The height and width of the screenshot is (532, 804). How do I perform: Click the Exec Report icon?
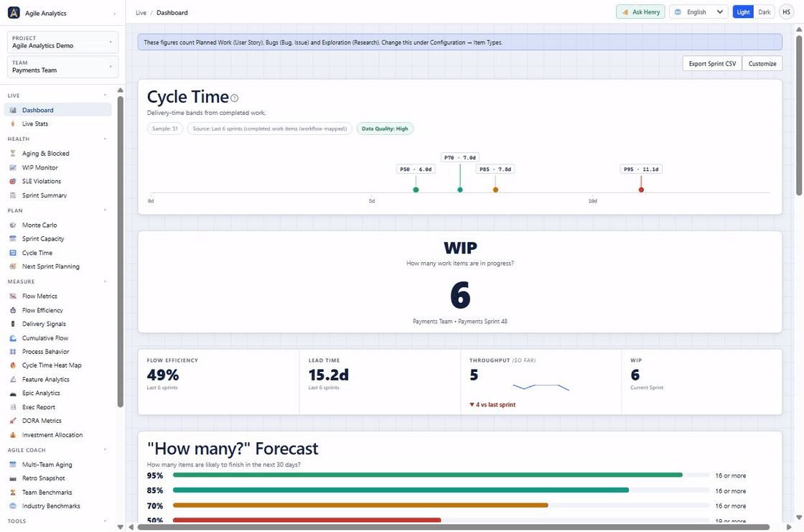tap(13, 407)
